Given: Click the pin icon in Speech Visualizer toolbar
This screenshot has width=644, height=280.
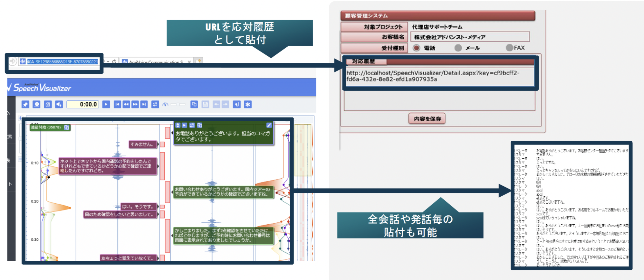Looking at the screenshot, I should [25, 104].
